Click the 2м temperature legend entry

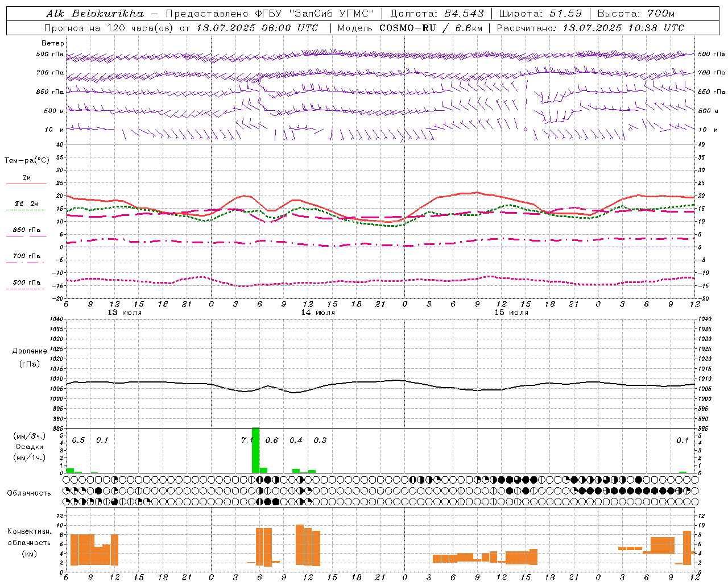coord(27,178)
